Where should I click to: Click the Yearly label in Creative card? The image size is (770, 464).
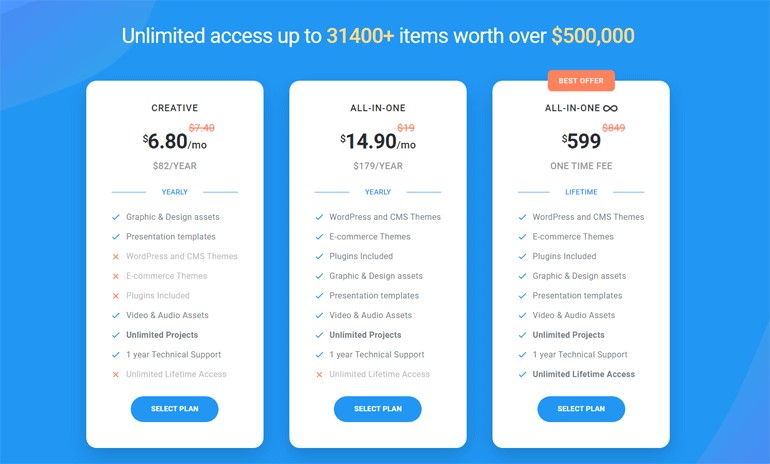174,192
